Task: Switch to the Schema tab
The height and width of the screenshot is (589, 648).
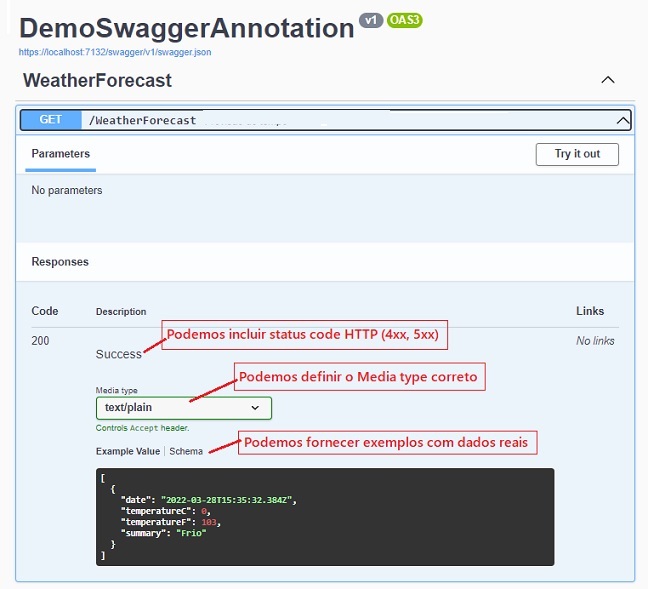Action: click(186, 451)
